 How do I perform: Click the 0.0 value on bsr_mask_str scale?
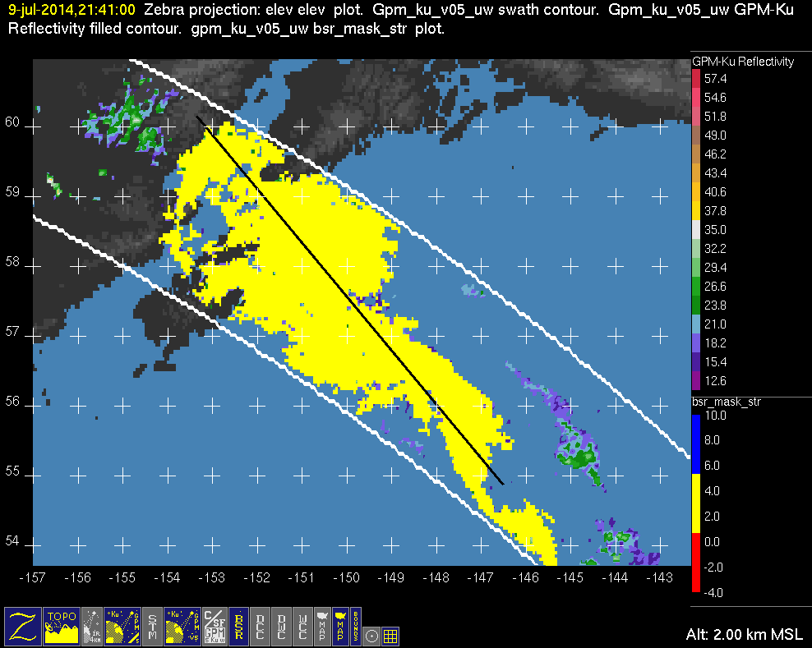712,542
